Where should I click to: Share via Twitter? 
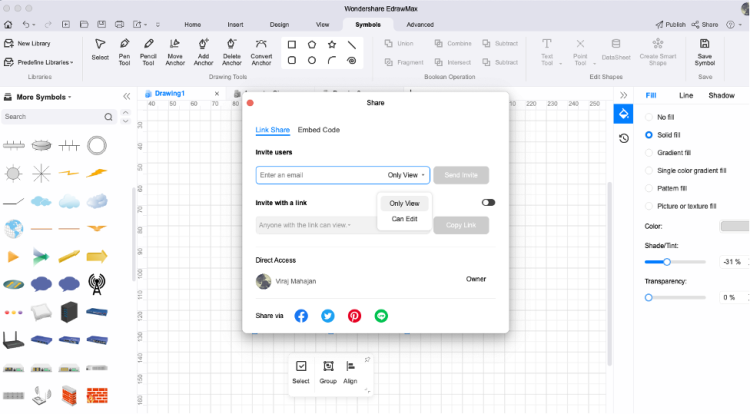point(328,316)
